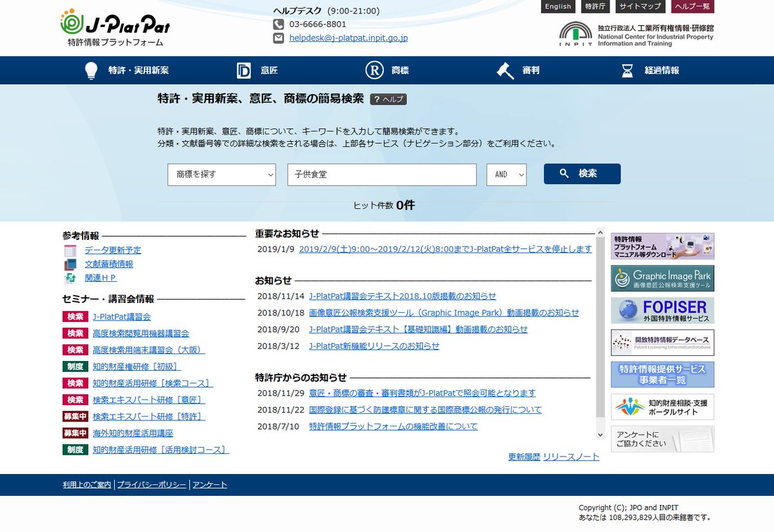
Task: Open the AND operator dropdown
Action: (506, 174)
